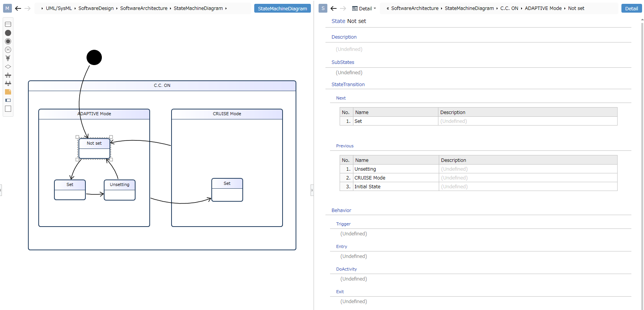Image resolution: width=644 pixels, height=310 pixels.
Task: Toggle the splitter handle between panes
Action: click(x=312, y=190)
